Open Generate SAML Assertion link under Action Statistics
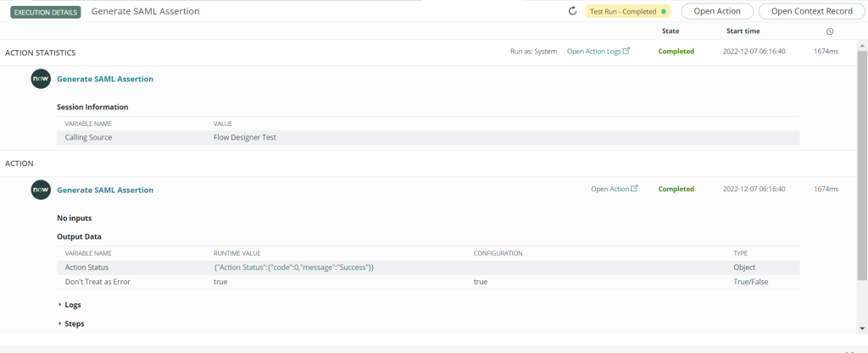Screen dimensions: 868x353 (x=105, y=79)
